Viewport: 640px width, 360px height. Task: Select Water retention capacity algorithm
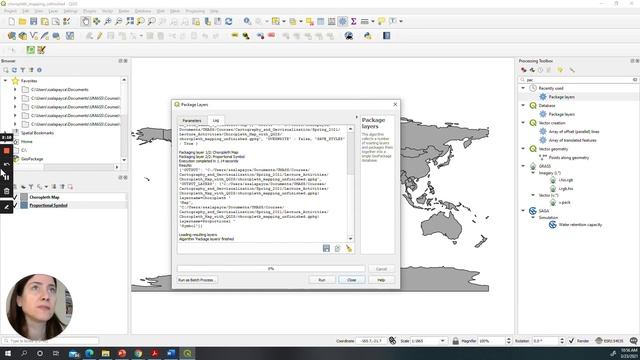tap(580, 225)
